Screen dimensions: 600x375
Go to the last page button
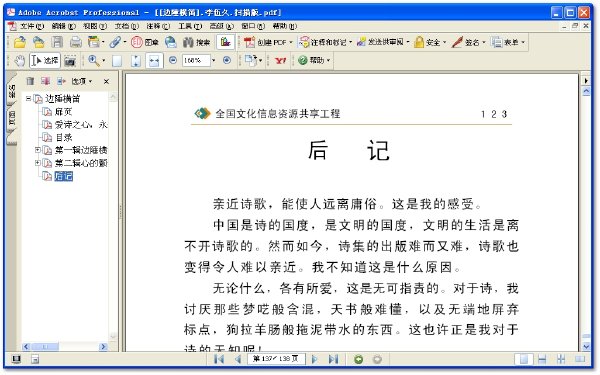click(334, 359)
